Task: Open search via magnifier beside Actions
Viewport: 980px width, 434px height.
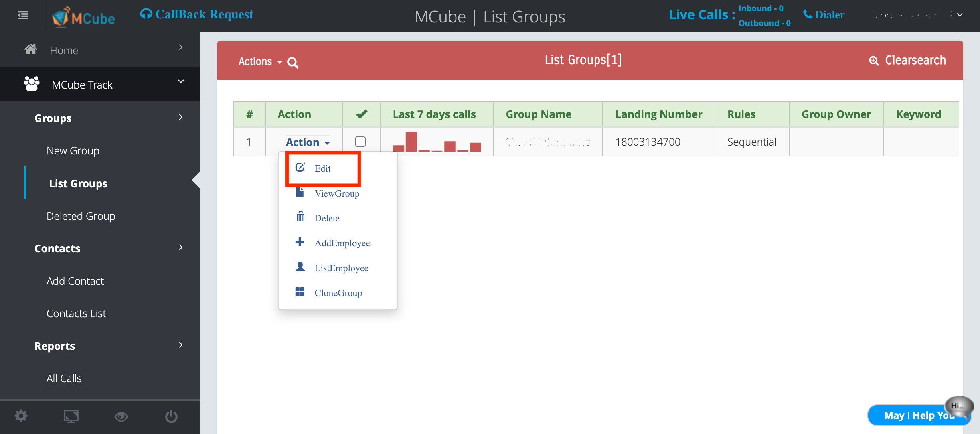Action: click(x=293, y=62)
